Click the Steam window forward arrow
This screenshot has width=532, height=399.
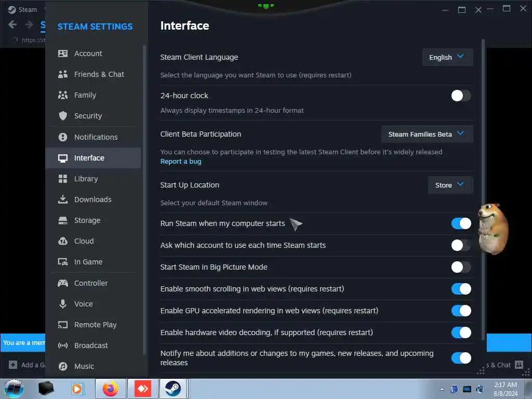pyautogui.click(x=29, y=24)
